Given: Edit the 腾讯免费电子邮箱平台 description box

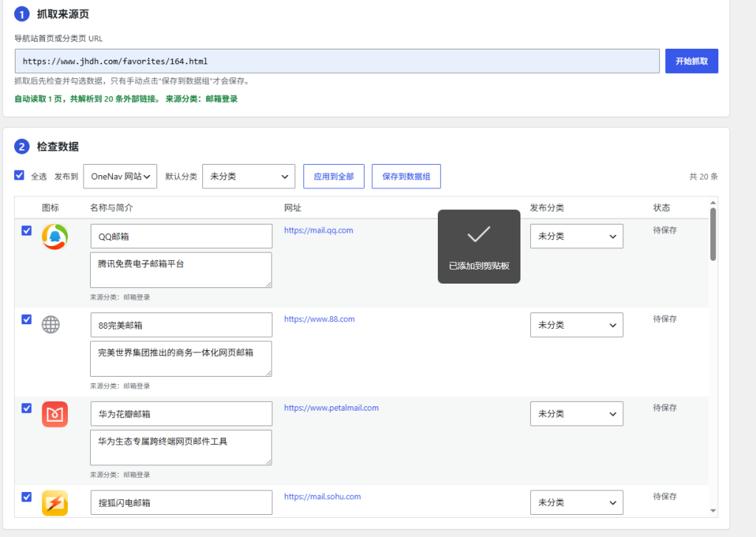Looking at the screenshot, I should [182, 270].
